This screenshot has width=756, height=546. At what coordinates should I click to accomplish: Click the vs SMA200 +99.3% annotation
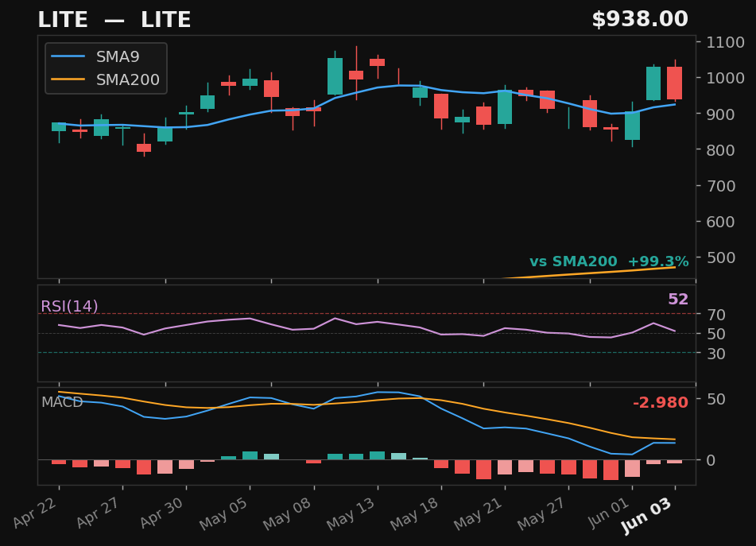click(609, 261)
